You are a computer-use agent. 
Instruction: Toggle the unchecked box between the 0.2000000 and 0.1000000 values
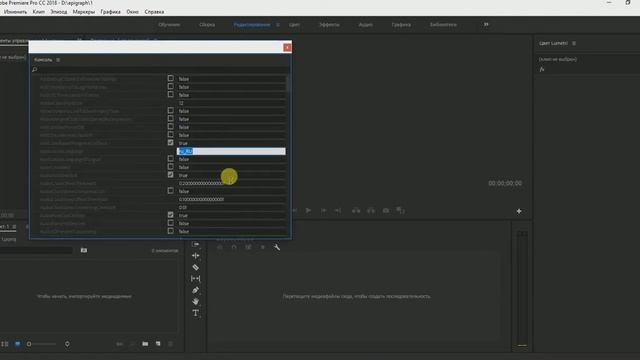pos(171,191)
